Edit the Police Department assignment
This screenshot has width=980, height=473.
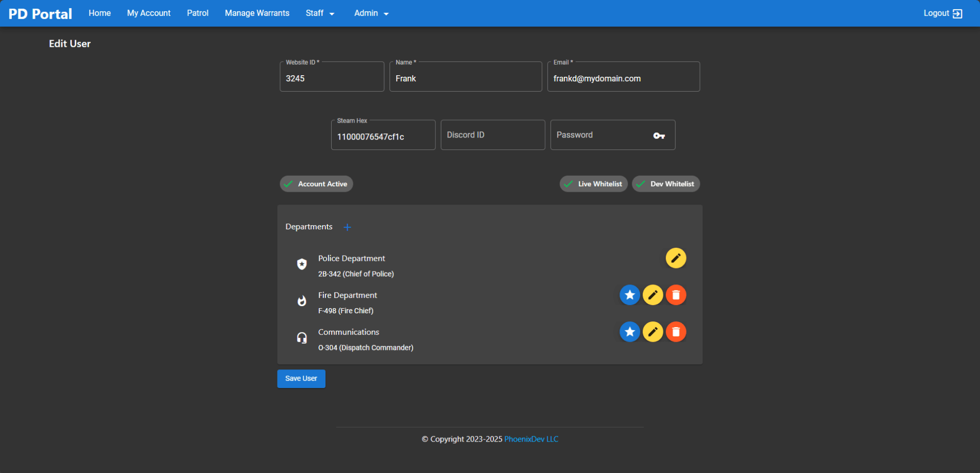click(676, 258)
